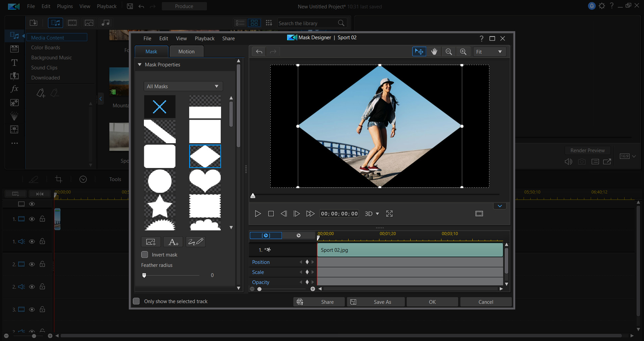The image size is (644, 341).
Task: Open the draw custom mask pen tool
Action: point(195,241)
